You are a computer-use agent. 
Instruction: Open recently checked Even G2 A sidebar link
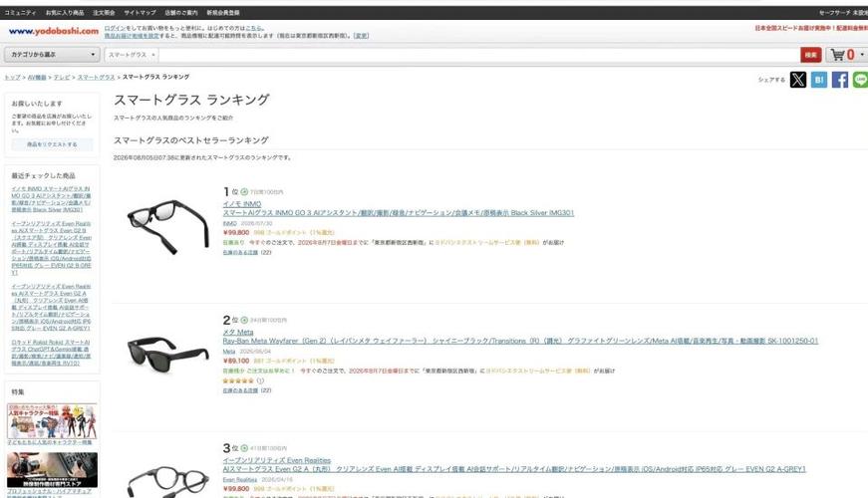tap(51, 308)
